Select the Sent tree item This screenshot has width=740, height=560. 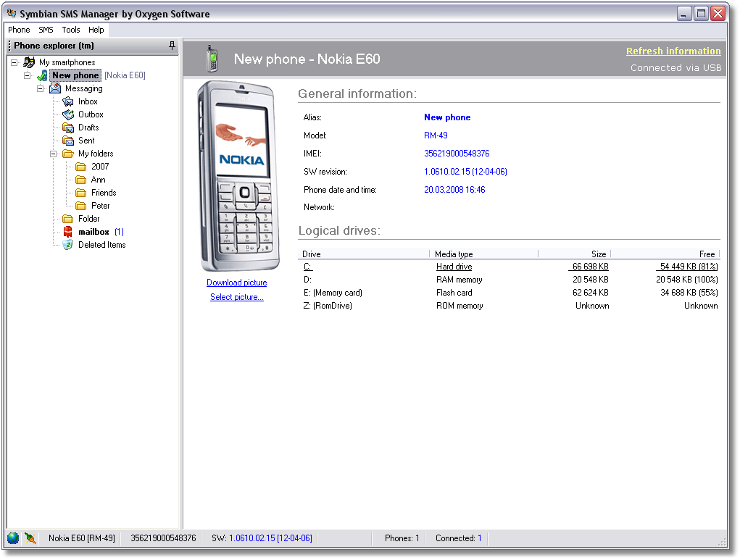[x=86, y=141]
